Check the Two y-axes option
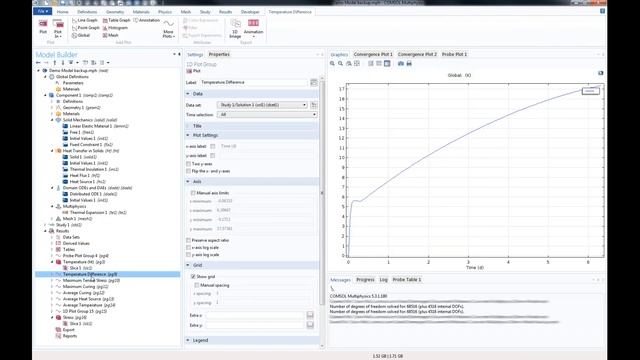The width and height of the screenshot is (640, 360). pyautogui.click(x=188, y=164)
